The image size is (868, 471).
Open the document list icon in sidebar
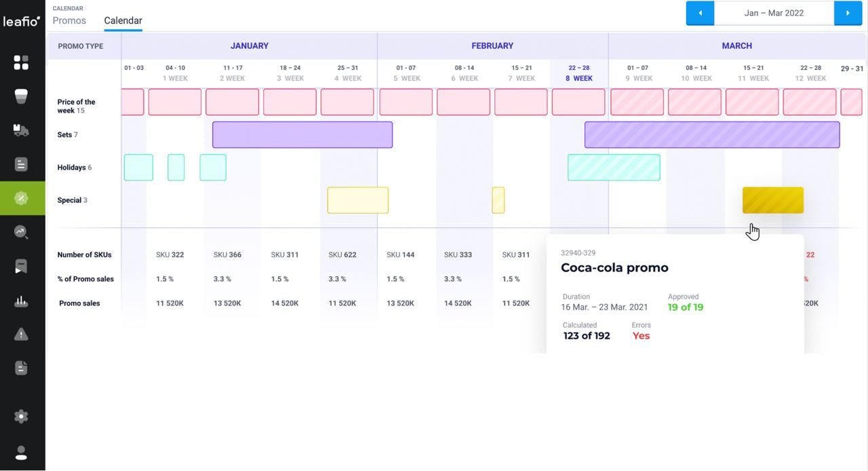[21, 164]
